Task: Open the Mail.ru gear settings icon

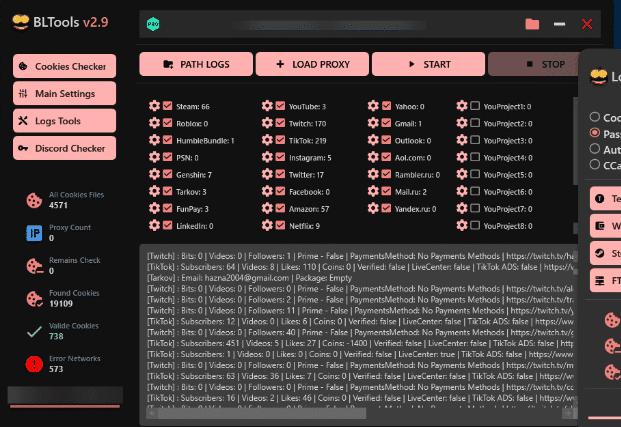Action: [373, 191]
